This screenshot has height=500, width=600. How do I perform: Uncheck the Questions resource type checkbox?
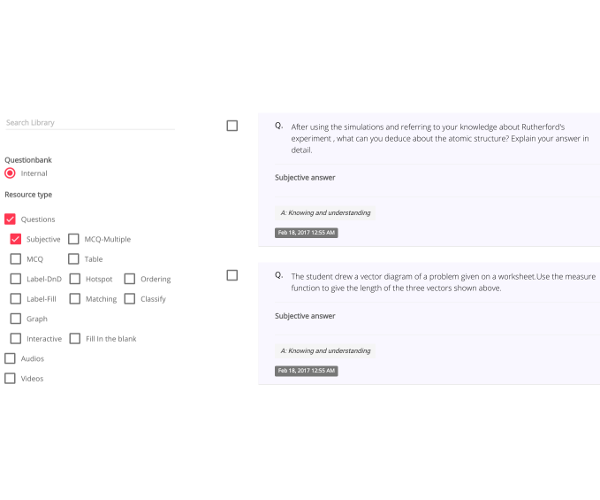(10, 219)
